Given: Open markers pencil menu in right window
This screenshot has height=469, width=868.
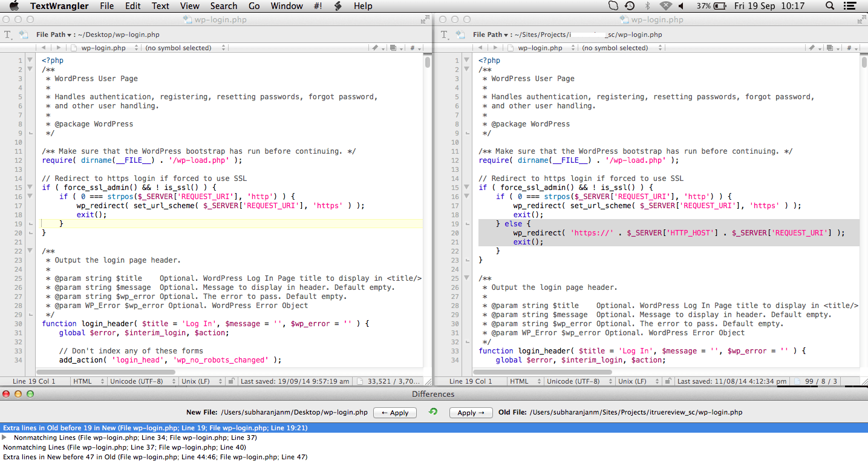Looking at the screenshot, I should pyautogui.click(x=814, y=48).
